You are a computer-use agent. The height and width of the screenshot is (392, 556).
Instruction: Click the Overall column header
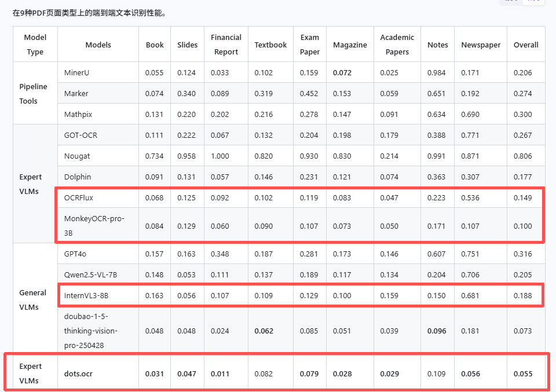pyautogui.click(x=526, y=45)
